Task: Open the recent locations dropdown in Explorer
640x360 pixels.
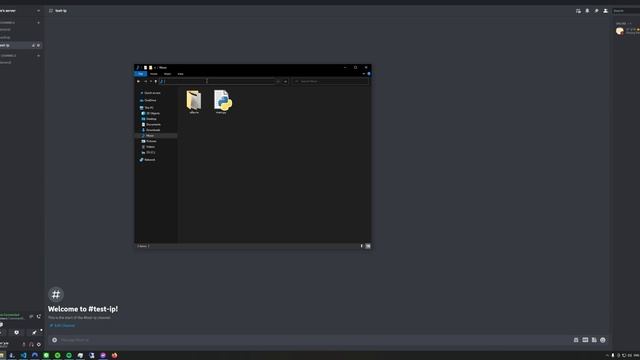Action: [151, 81]
